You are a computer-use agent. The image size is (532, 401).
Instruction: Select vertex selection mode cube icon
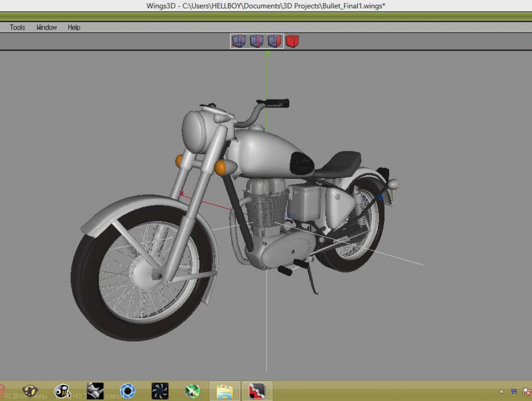239,41
